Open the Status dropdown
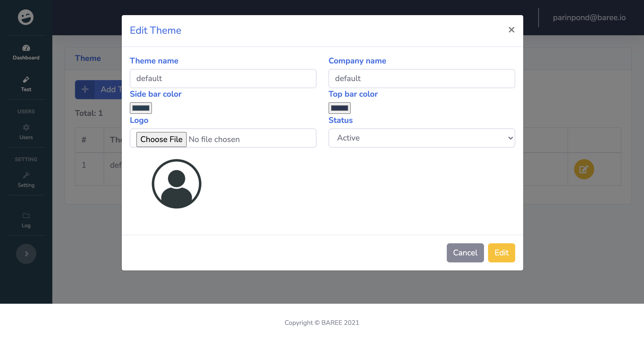 click(421, 138)
